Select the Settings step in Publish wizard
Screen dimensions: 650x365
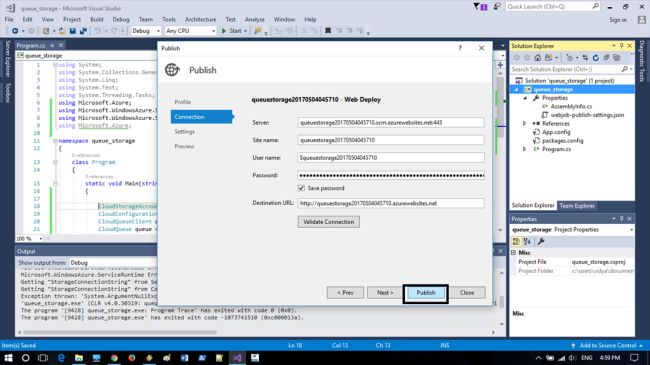184,131
